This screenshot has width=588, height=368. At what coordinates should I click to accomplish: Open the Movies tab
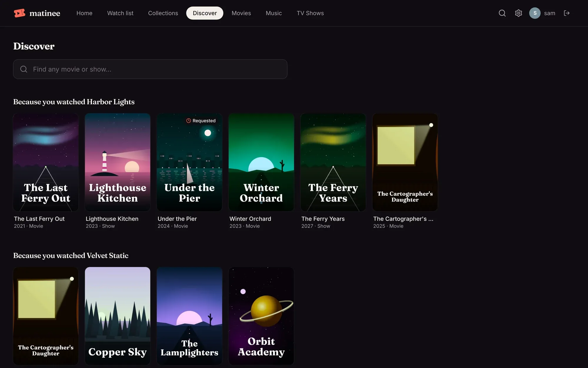pyautogui.click(x=241, y=13)
